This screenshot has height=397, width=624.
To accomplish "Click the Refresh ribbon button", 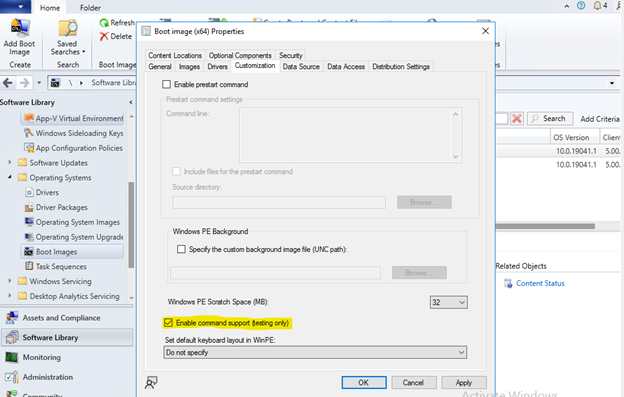I will (x=117, y=23).
